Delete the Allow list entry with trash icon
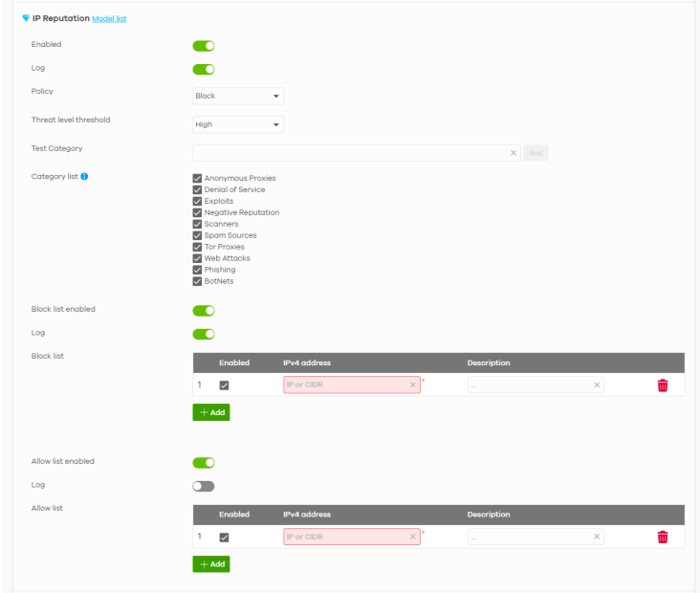 662,537
